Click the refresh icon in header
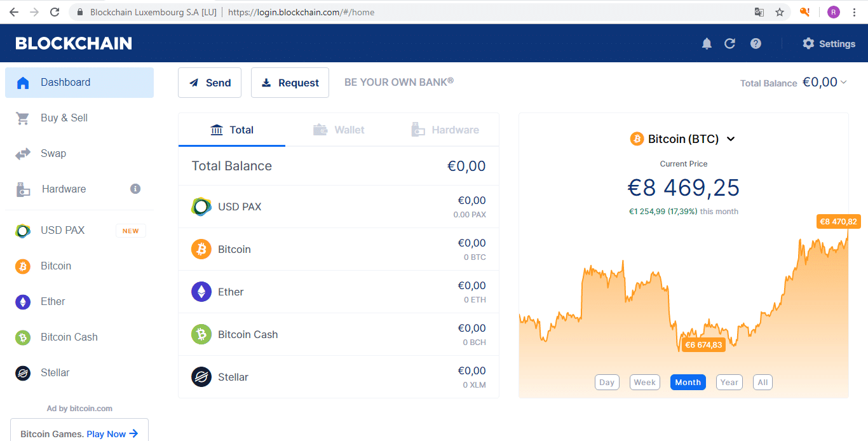Image resolution: width=868 pixels, height=441 pixels. click(729, 43)
